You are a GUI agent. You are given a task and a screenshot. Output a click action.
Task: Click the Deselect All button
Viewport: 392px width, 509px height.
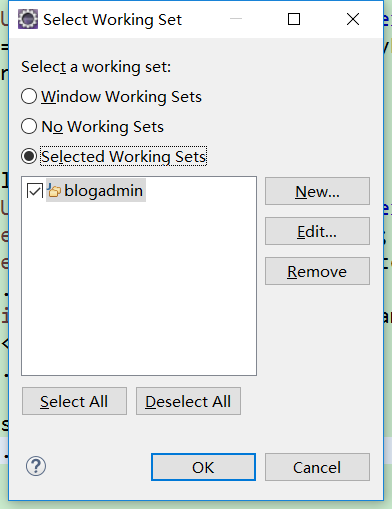tap(188, 401)
